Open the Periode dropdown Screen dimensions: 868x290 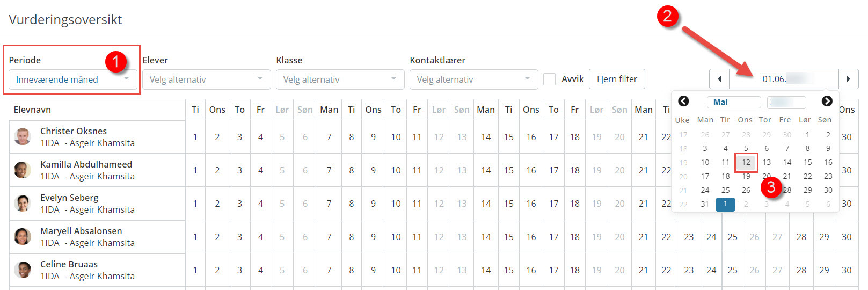(72, 79)
